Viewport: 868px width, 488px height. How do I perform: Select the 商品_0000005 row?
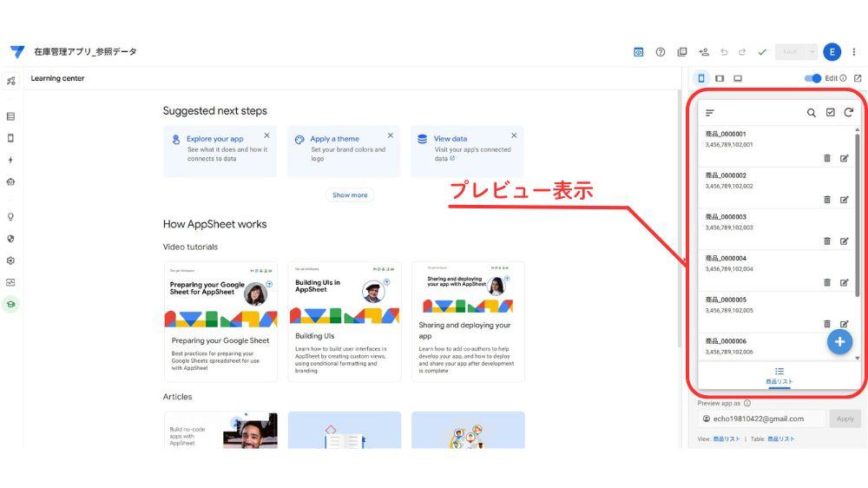(776, 312)
